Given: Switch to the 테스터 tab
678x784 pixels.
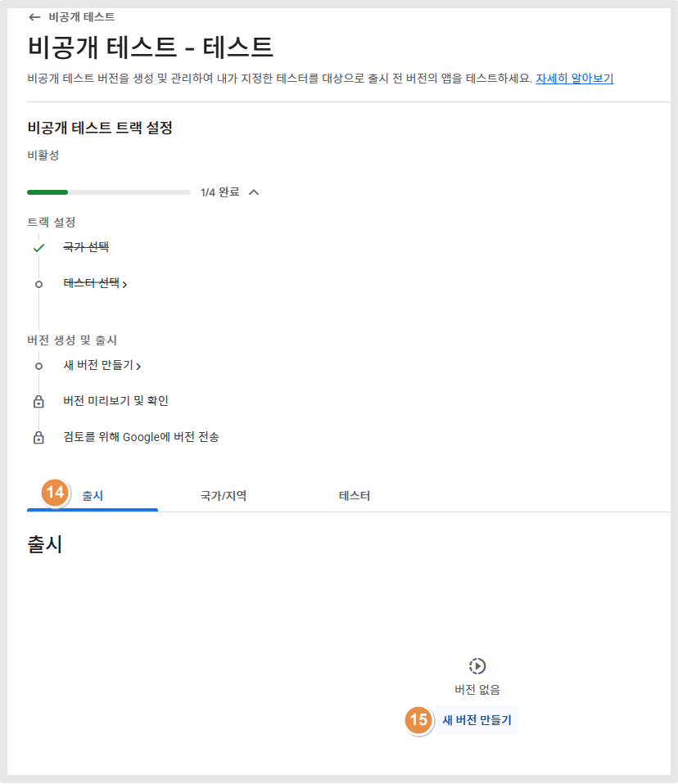Looking at the screenshot, I should click(x=355, y=495).
